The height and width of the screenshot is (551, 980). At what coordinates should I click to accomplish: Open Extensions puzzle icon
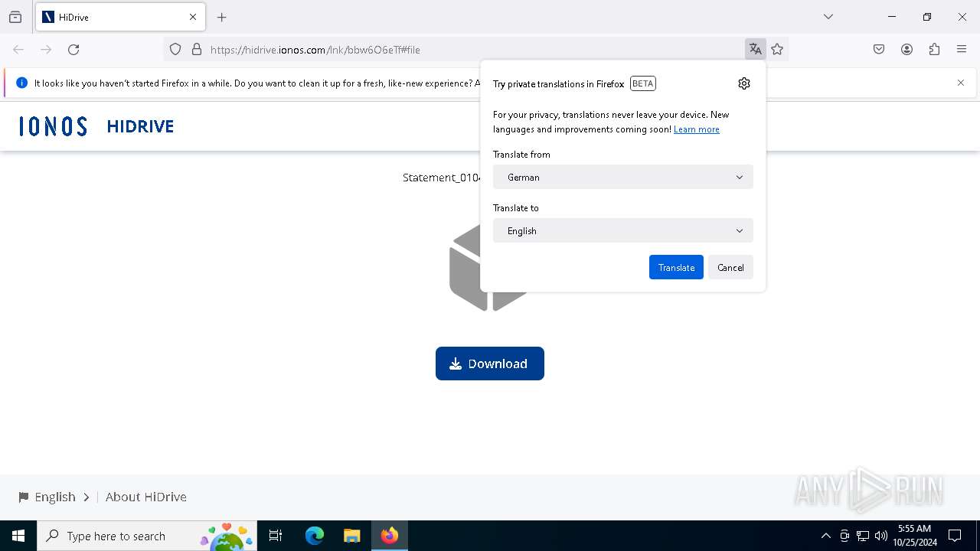tap(934, 50)
